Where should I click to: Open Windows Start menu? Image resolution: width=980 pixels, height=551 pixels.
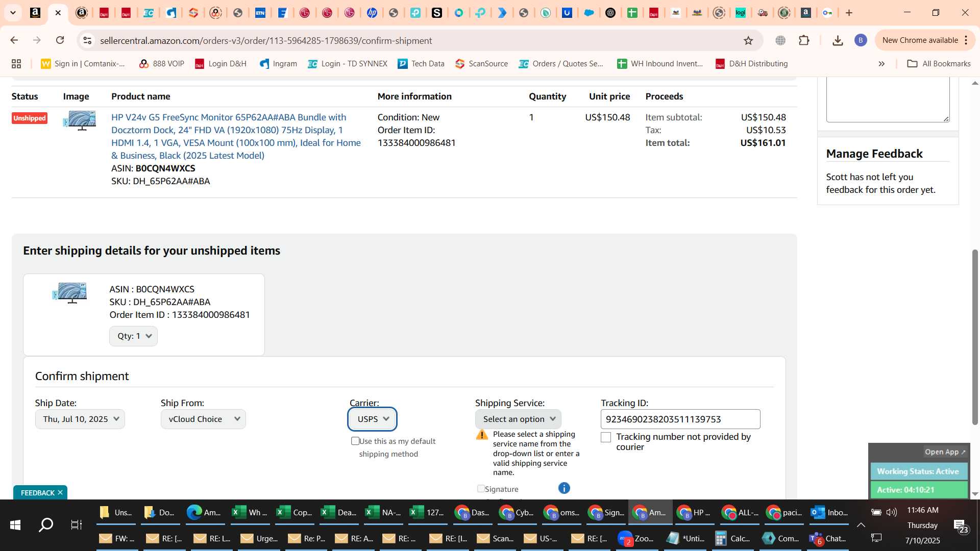pyautogui.click(x=15, y=525)
